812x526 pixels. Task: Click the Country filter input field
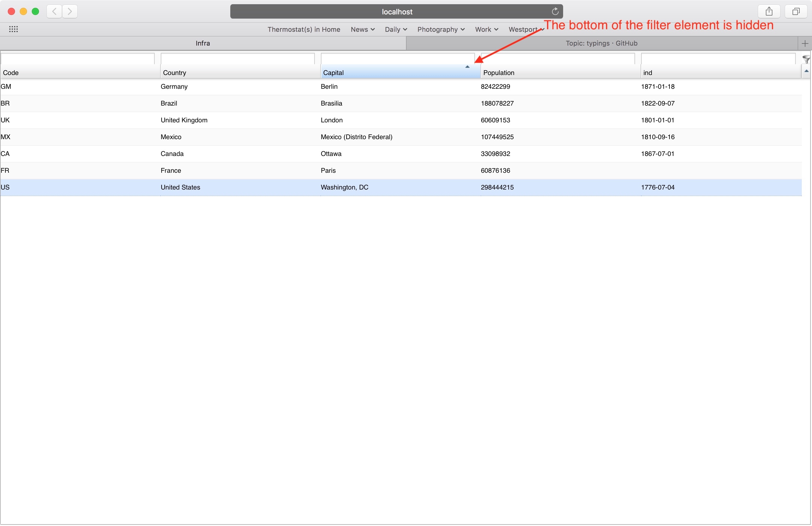point(237,59)
